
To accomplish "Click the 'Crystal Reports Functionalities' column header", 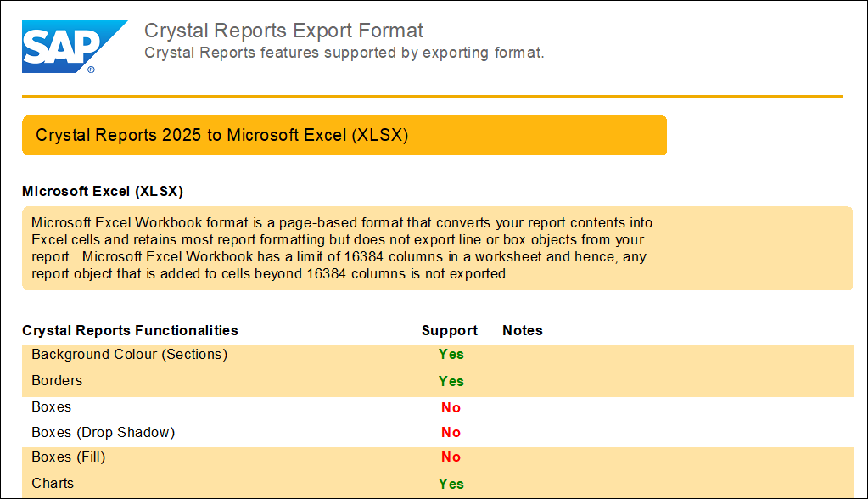I will [130, 330].
